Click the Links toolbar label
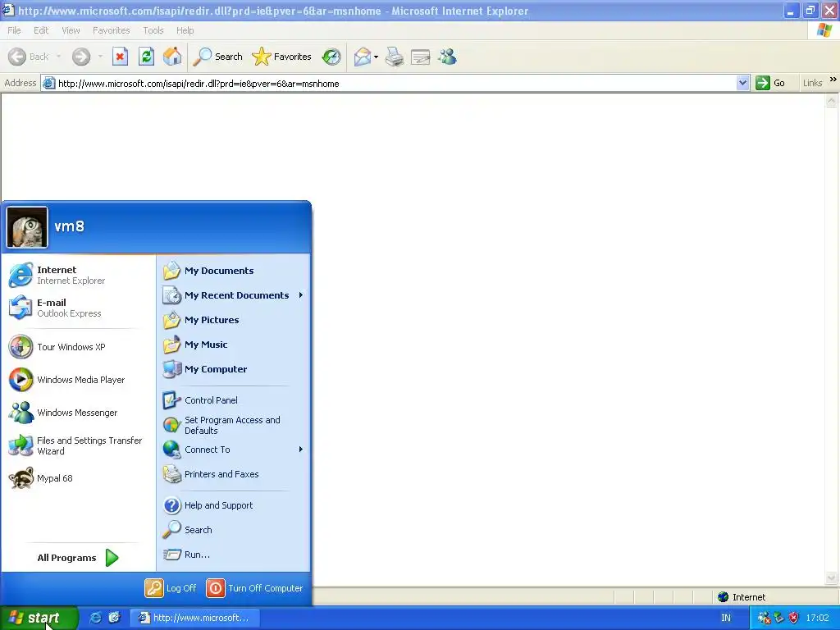Image resolution: width=840 pixels, height=630 pixels. pyautogui.click(x=812, y=83)
